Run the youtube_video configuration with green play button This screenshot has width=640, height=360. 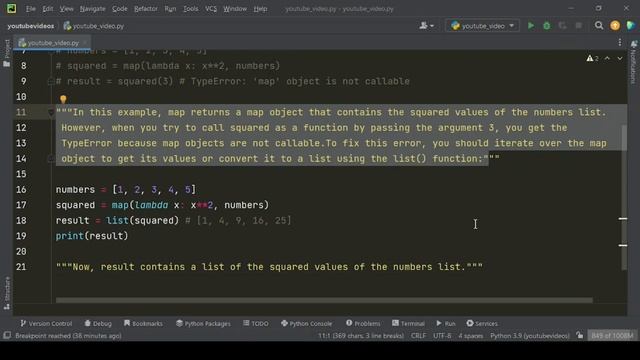click(x=531, y=26)
